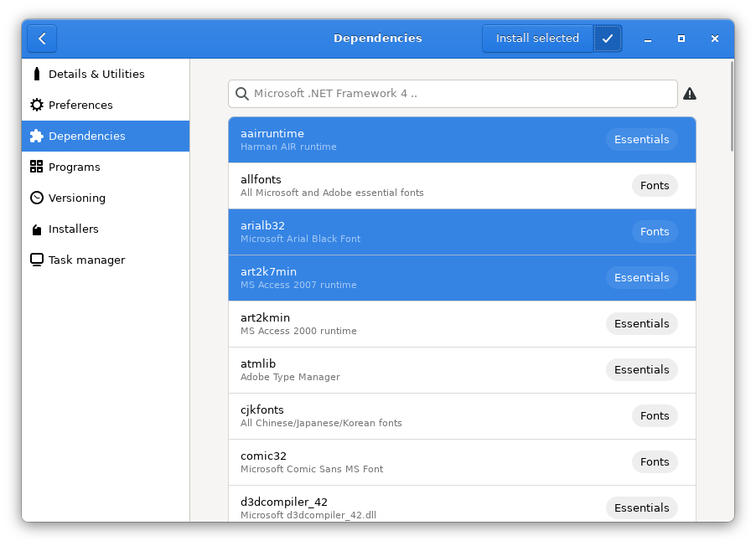Click the Essentials tag on art2k7min row
The height and width of the screenshot is (546, 756).
pos(641,277)
